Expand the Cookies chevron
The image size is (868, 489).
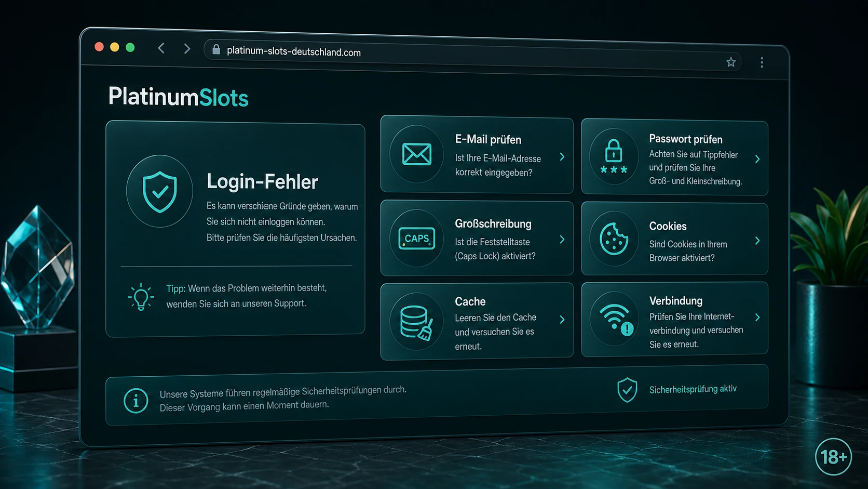coord(757,241)
